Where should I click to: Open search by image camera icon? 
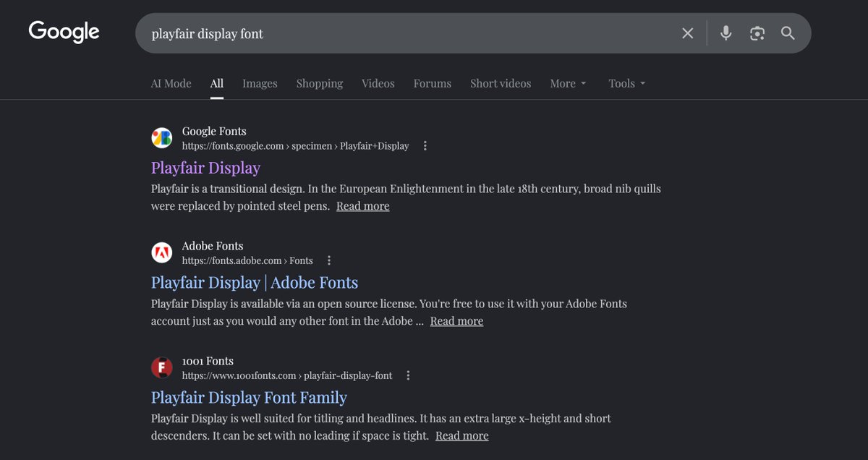[757, 33]
